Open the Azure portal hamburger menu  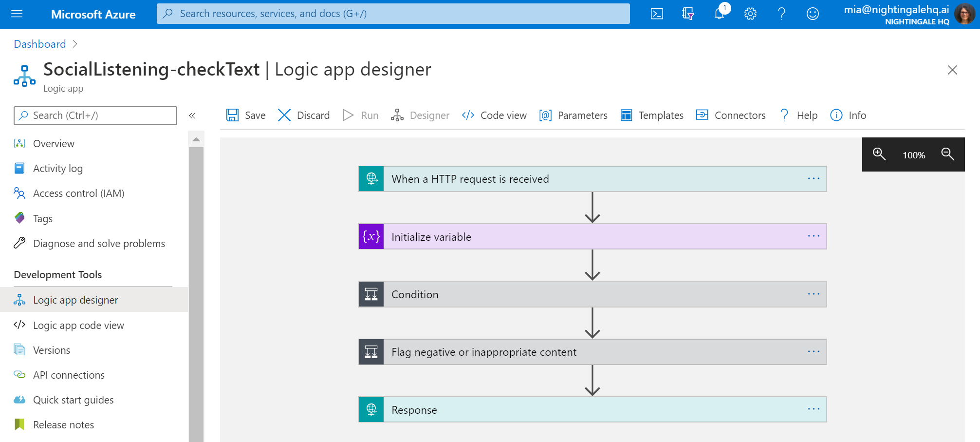[x=17, y=14]
